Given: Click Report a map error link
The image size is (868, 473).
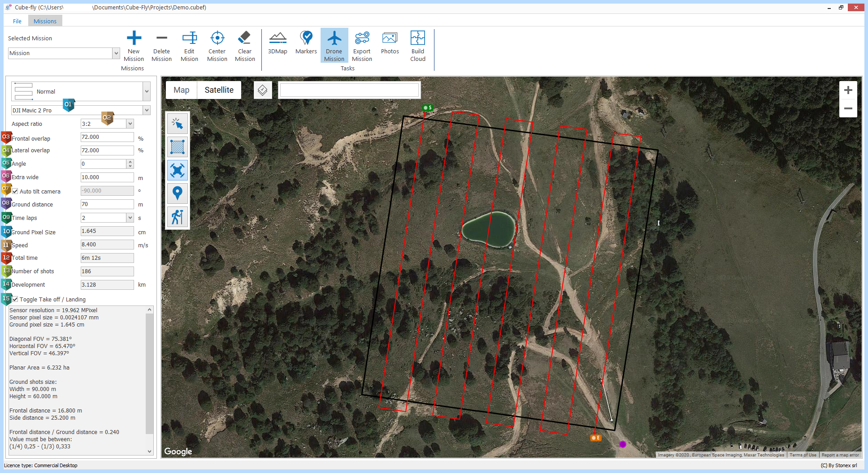Looking at the screenshot, I should [840, 455].
